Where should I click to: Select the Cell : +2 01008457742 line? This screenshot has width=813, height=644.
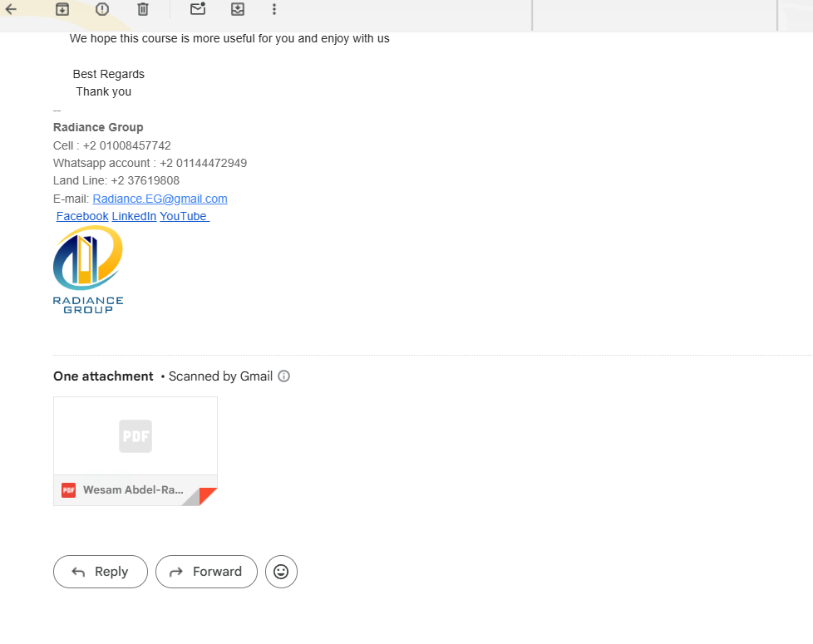pyautogui.click(x=112, y=145)
